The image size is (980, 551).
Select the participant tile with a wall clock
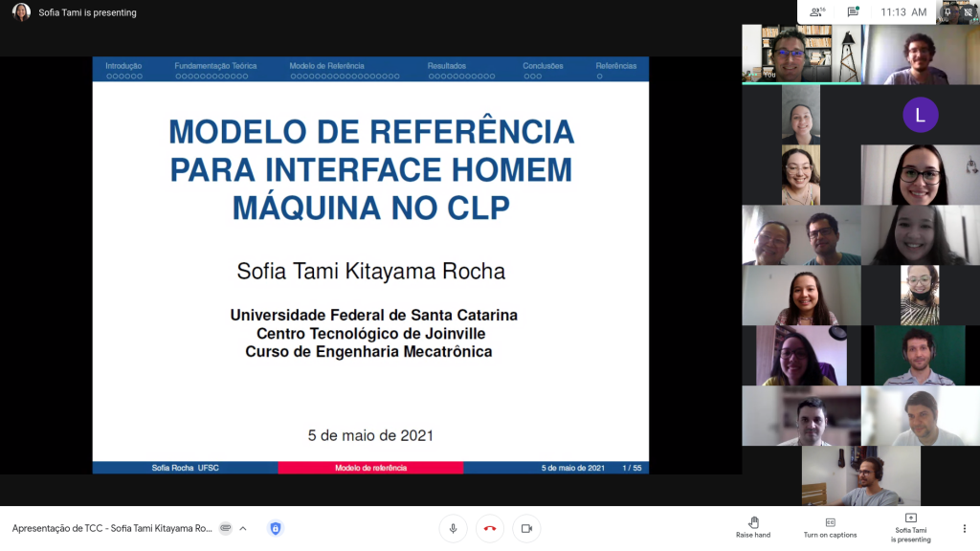[801, 356]
